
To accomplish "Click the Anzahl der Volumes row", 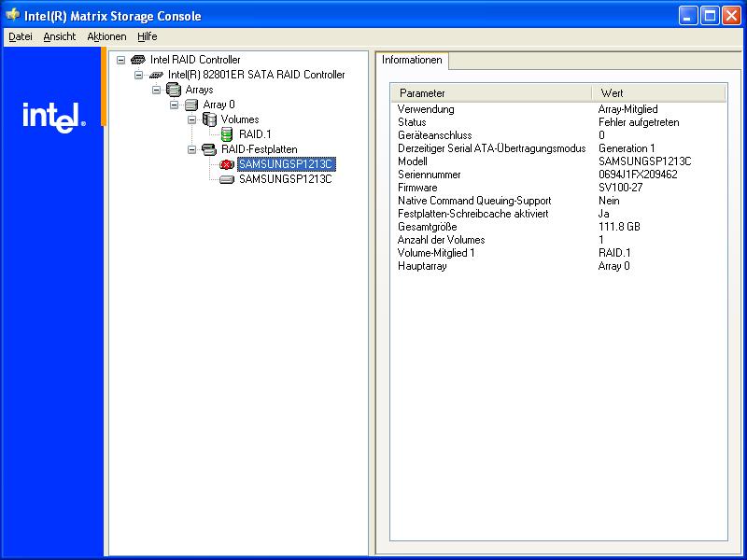I will point(558,240).
